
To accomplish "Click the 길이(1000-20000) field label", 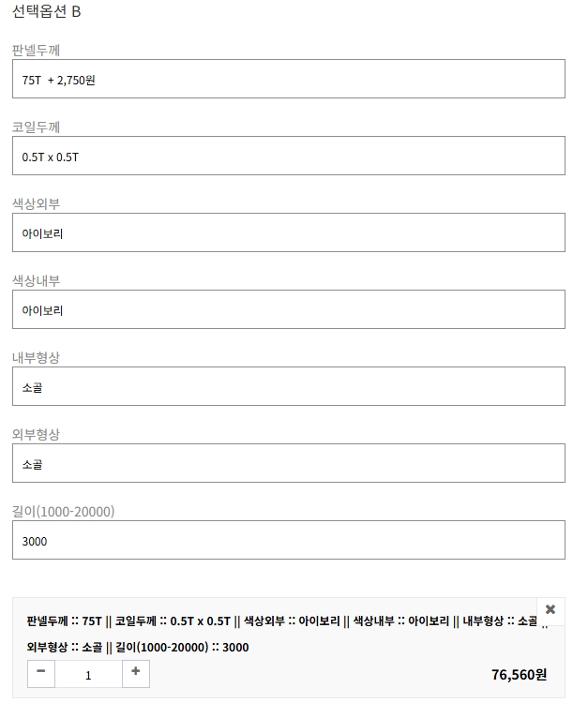I will [x=63, y=511].
